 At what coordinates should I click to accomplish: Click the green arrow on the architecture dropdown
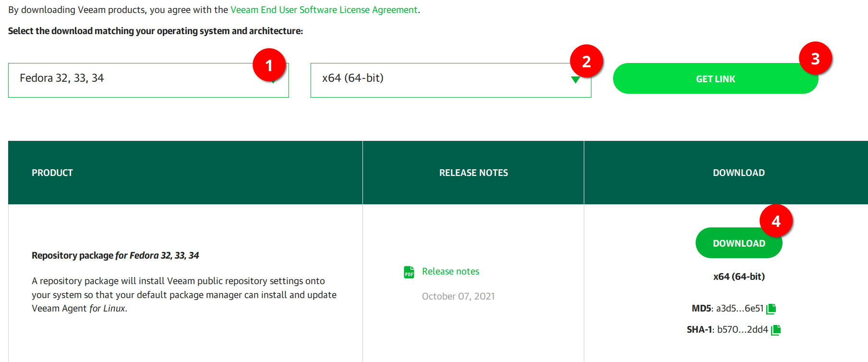click(575, 80)
